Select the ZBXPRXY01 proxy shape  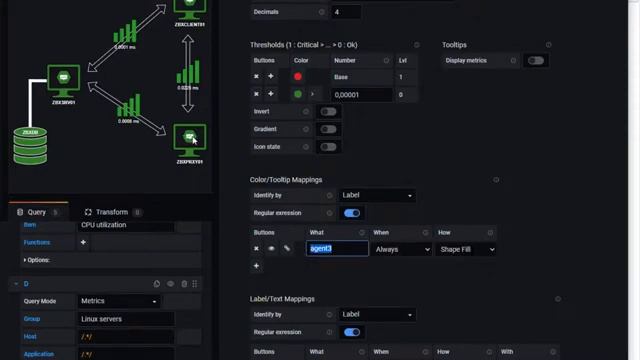190,141
